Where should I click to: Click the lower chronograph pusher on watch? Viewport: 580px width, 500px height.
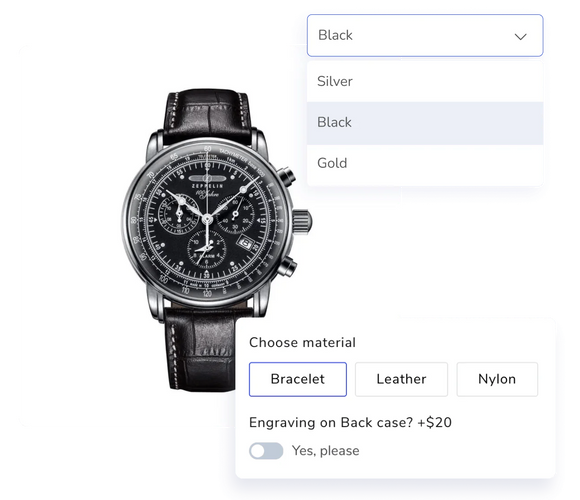(287, 267)
